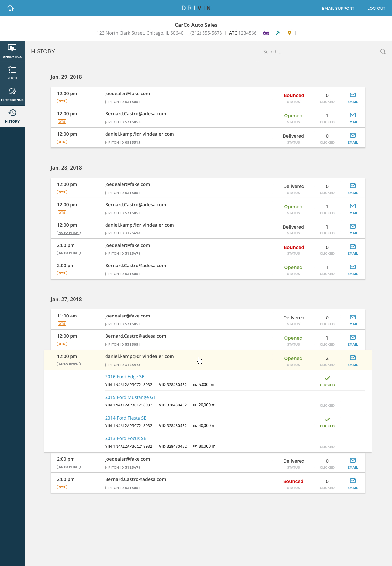
Task: Expand Pitch ID triangle in Jan. 29 Bernard.Castro row
Action: tap(106, 122)
